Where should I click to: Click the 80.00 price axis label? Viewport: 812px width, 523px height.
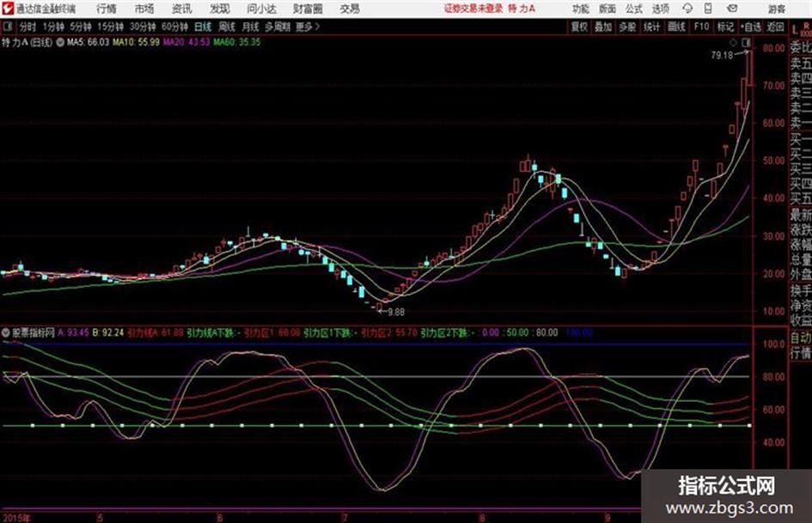[773, 48]
